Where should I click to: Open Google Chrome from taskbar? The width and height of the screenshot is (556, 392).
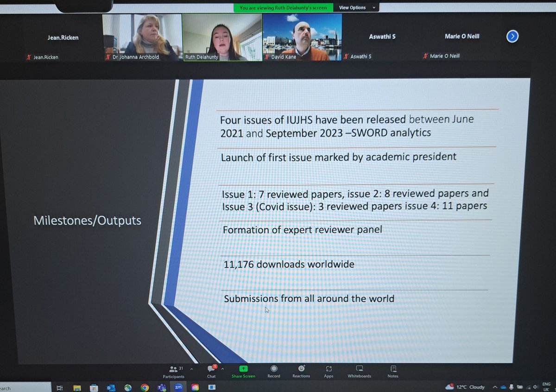click(145, 387)
